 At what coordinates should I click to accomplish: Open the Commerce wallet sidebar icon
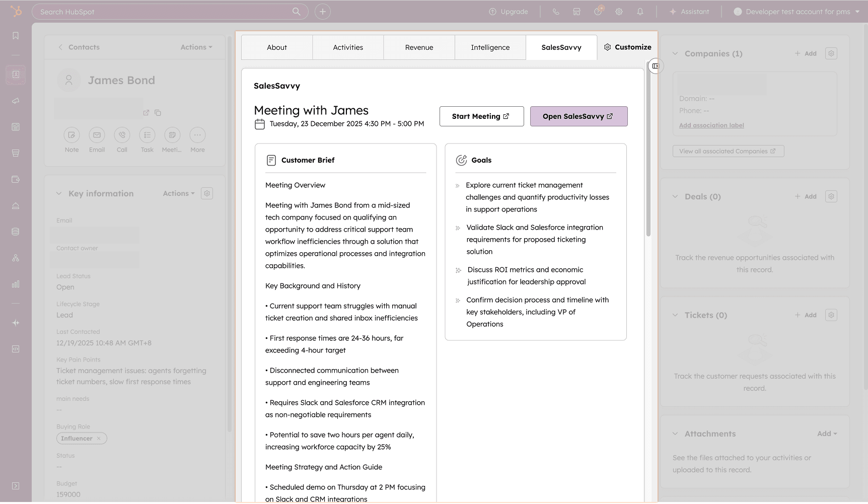(x=16, y=179)
